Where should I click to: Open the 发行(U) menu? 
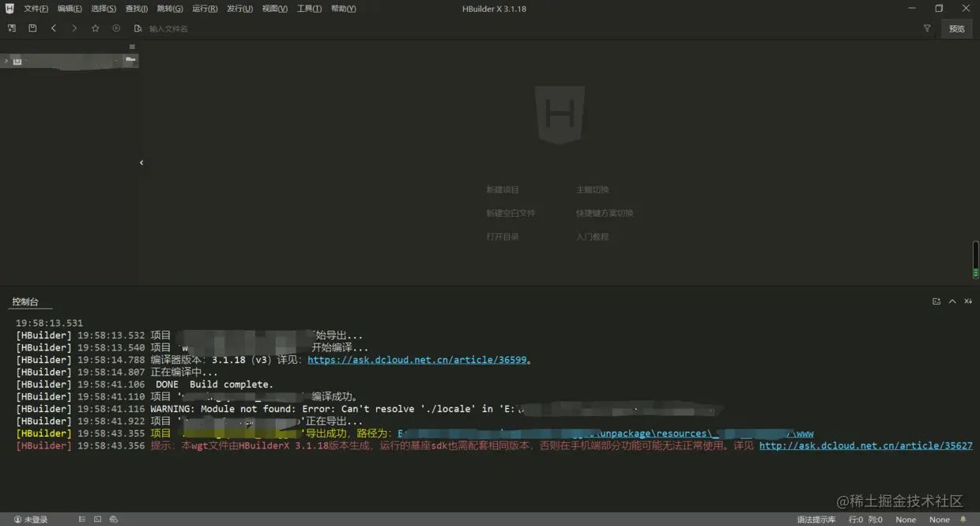click(x=239, y=9)
